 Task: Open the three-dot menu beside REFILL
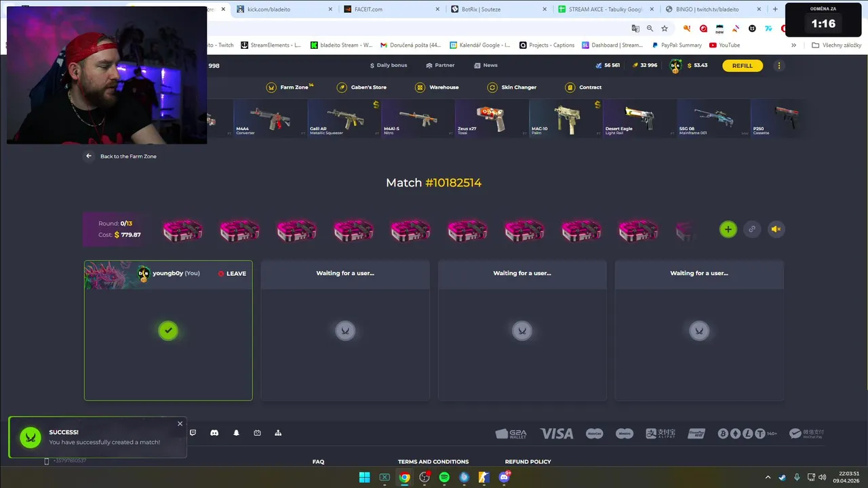(778, 66)
